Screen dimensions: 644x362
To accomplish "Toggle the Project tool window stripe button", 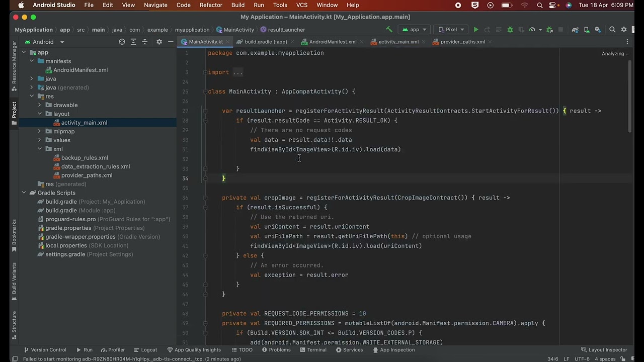I will pyautogui.click(x=14, y=113).
